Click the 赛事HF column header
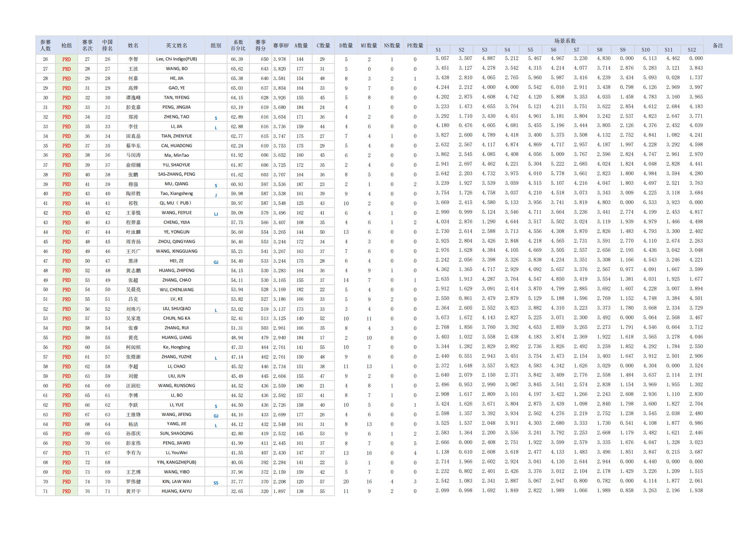 point(281,45)
